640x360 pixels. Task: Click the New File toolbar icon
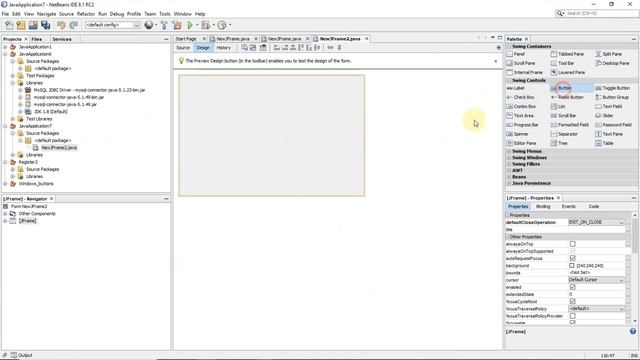click(9, 25)
